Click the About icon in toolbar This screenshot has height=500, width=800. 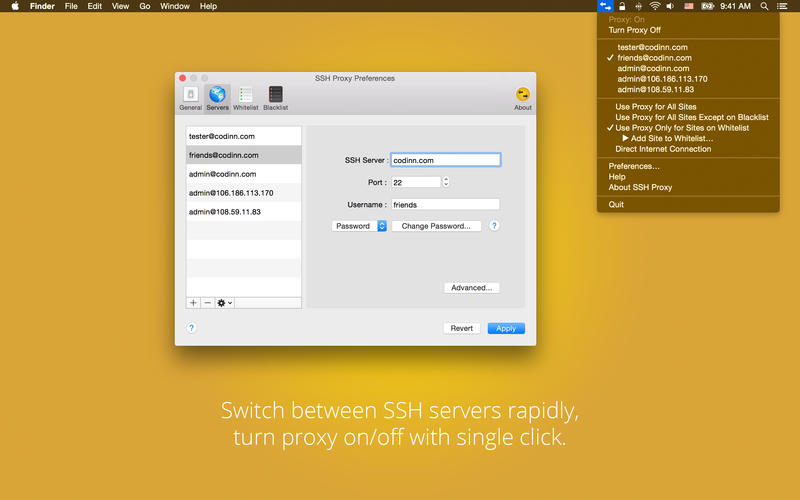pos(522,97)
